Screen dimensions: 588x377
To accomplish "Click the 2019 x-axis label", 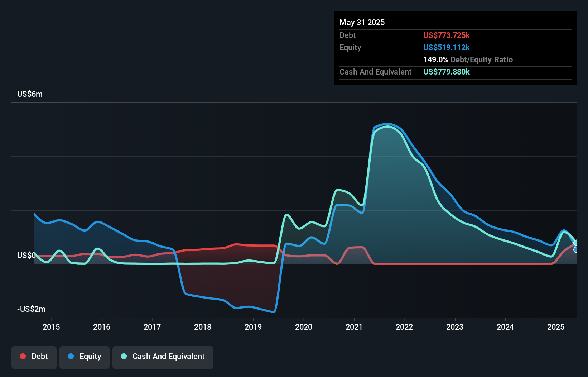I will pos(253,327).
